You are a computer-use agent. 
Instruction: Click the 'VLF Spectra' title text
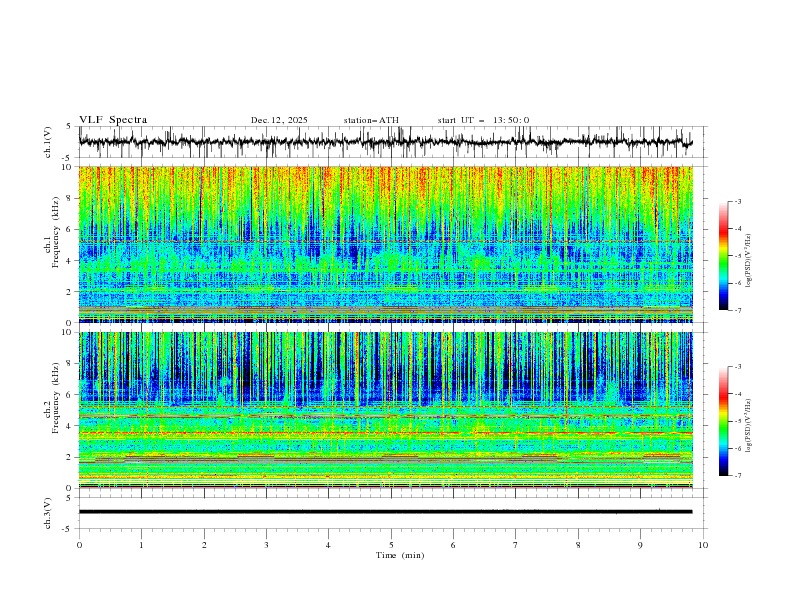[113, 120]
